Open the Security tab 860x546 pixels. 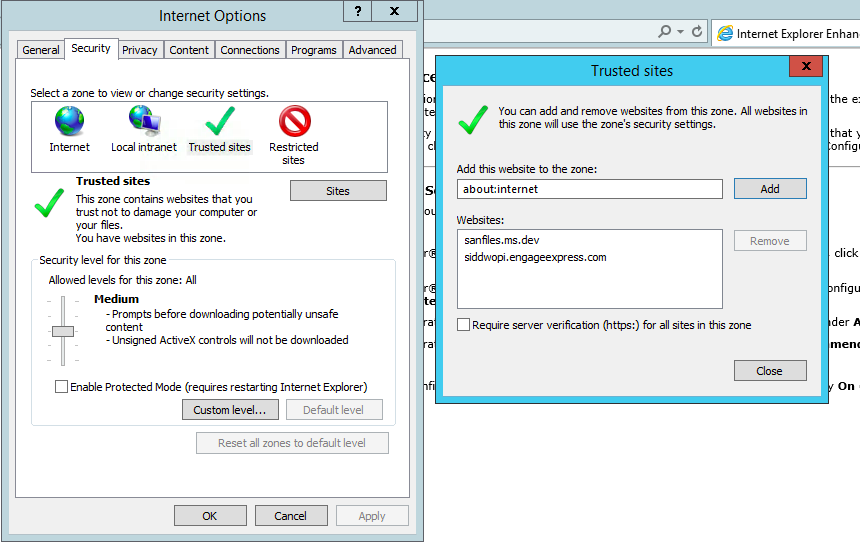coord(91,48)
